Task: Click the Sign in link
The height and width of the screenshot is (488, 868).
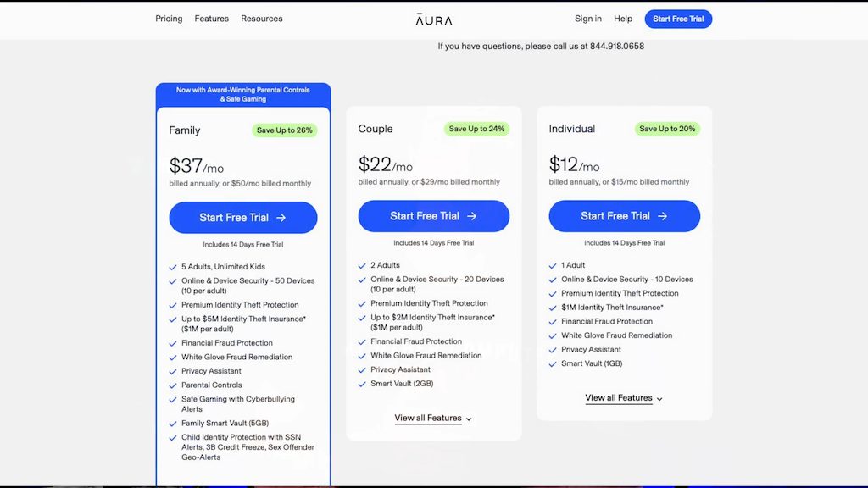Action: [588, 19]
